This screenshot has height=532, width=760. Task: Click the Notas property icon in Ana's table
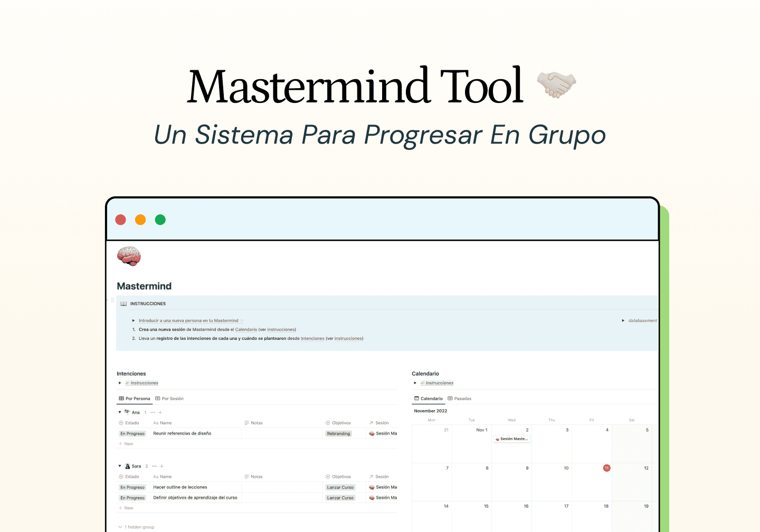[x=246, y=423]
